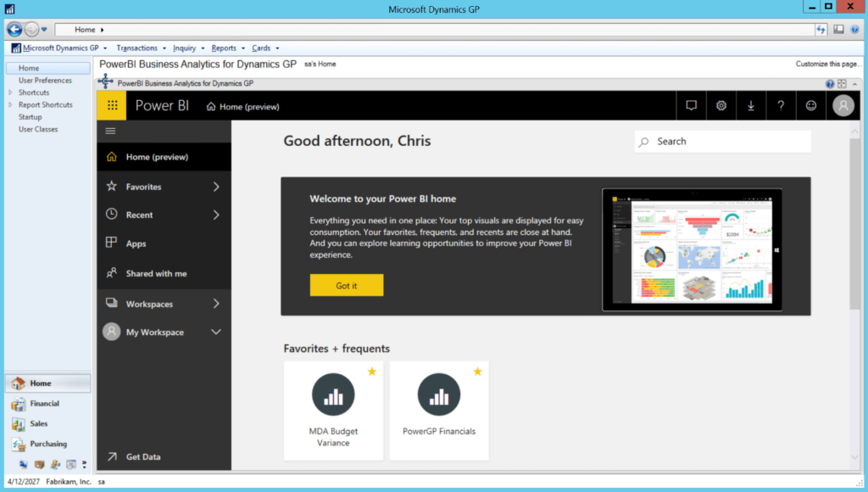Image resolution: width=868 pixels, height=492 pixels.
Task: Open the Cards menu
Action: click(265, 48)
